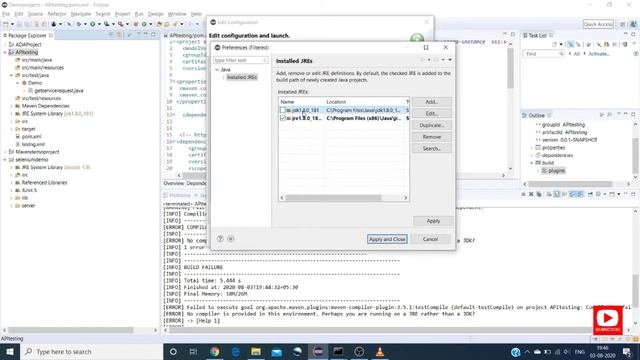This screenshot has height=360, width=640.
Task: Click the New toolbar icon in Eclipse
Action: [5, 24]
